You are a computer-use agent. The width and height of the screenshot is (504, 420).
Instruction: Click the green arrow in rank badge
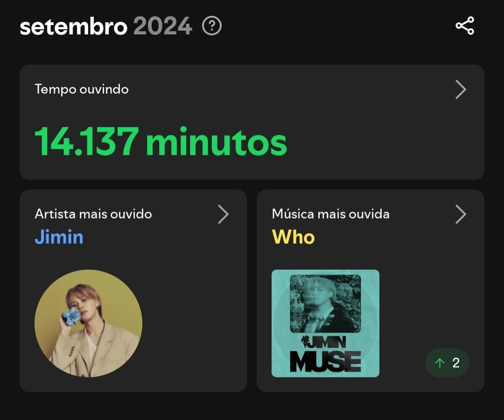click(439, 363)
